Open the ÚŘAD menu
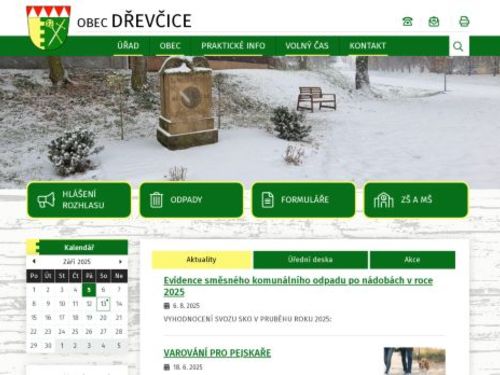This screenshot has width=500, height=375. tap(128, 46)
